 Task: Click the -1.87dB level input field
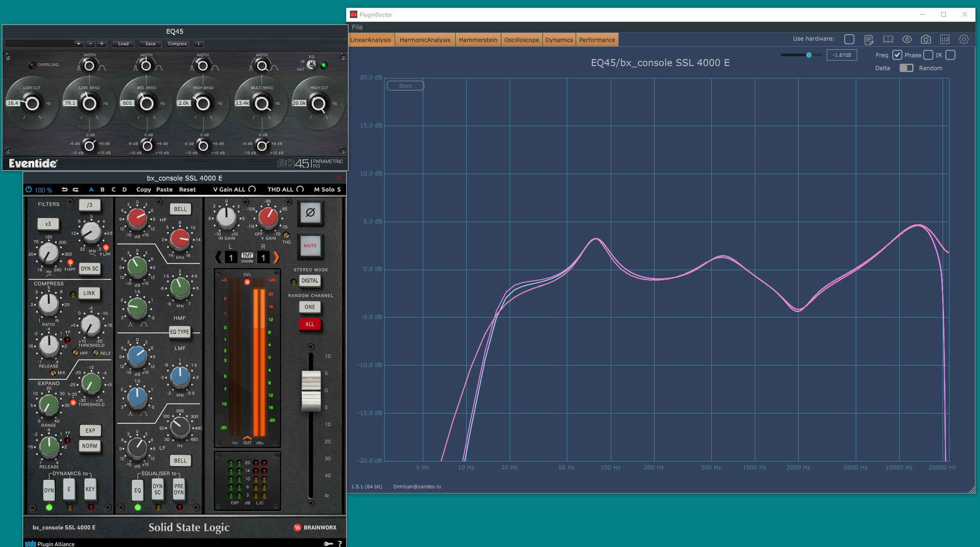click(x=842, y=55)
